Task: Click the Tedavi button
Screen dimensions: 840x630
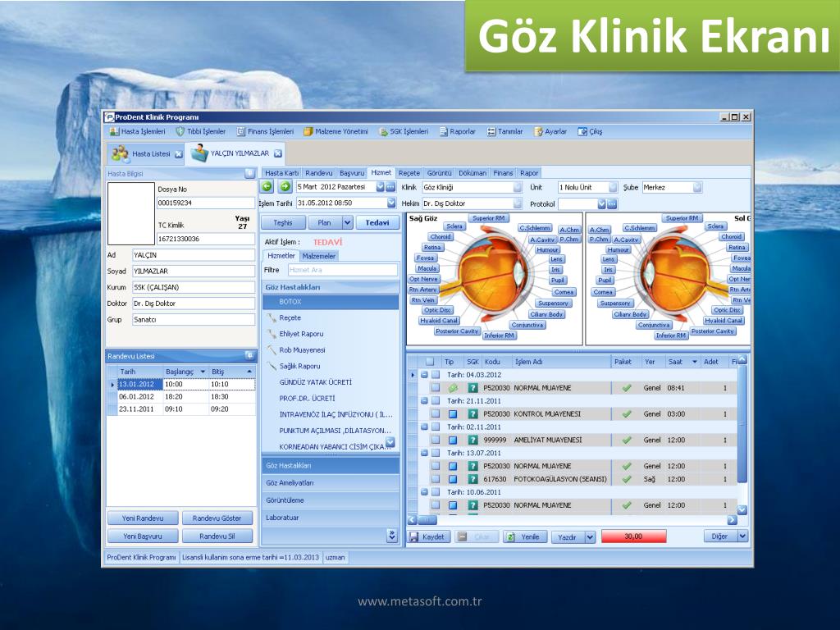Action: click(x=377, y=223)
